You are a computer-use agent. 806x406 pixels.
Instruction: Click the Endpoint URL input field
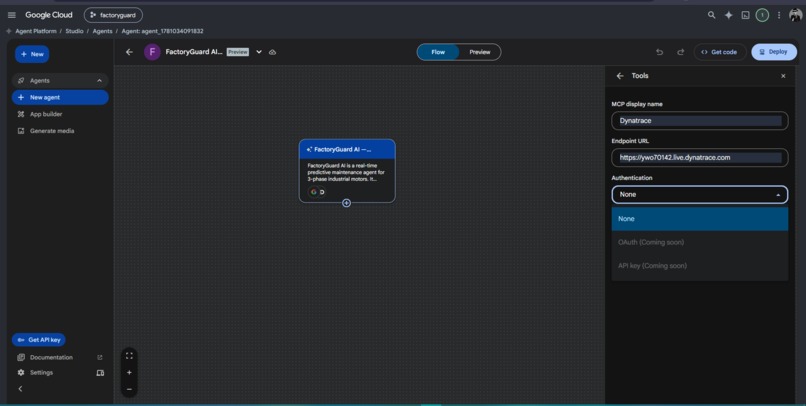pyautogui.click(x=700, y=158)
